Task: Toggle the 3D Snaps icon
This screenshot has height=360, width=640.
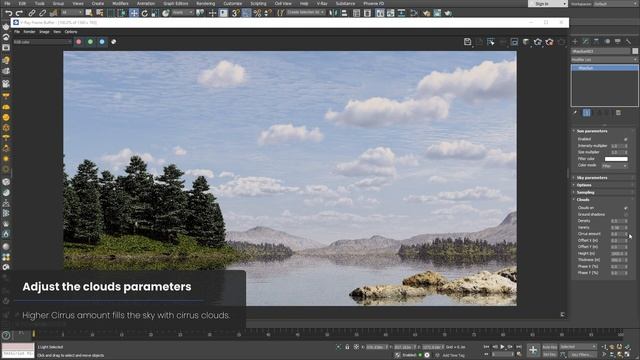Action: (x=236, y=13)
